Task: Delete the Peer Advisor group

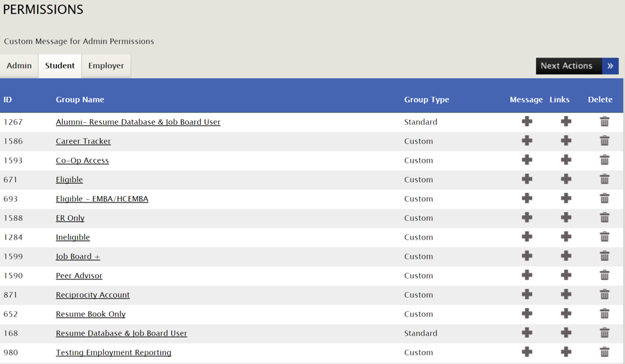Action: (604, 275)
